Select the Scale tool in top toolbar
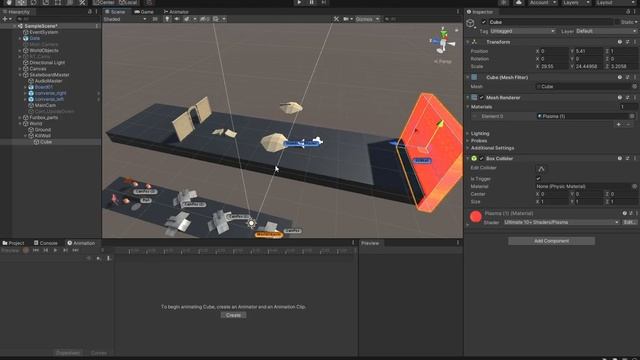This screenshot has width=640, height=360. pos(46,2)
